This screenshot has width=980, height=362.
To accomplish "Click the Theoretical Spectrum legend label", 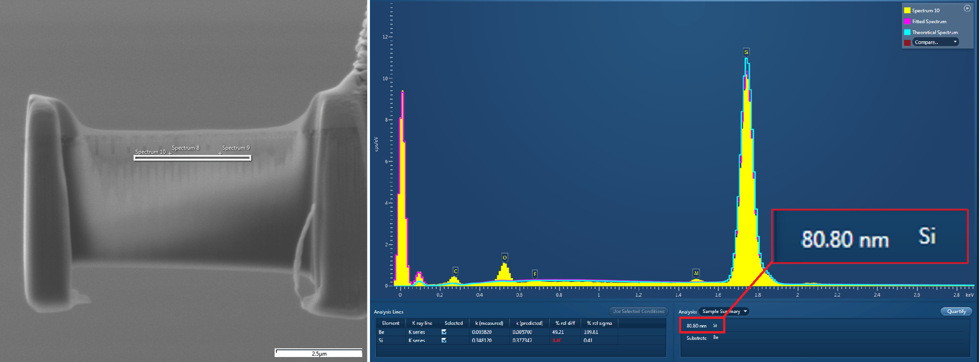I will [x=934, y=32].
